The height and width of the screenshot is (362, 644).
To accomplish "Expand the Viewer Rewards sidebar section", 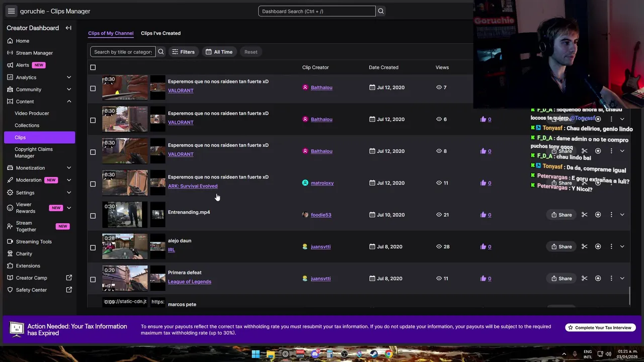I will point(69,208).
